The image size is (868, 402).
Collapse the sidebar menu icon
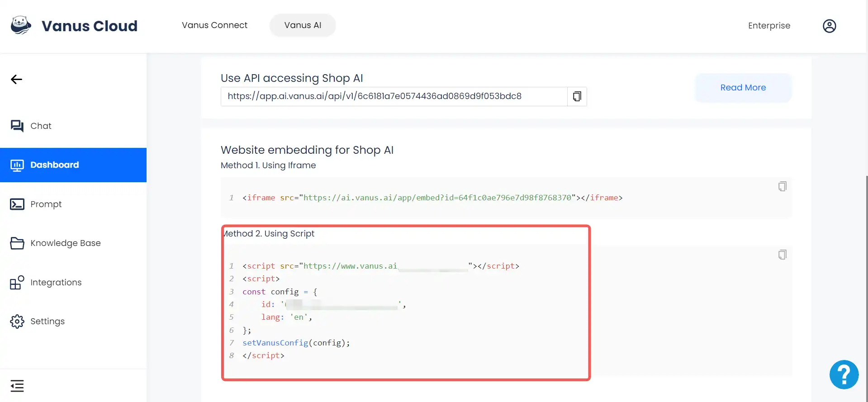[x=17, y=386]
